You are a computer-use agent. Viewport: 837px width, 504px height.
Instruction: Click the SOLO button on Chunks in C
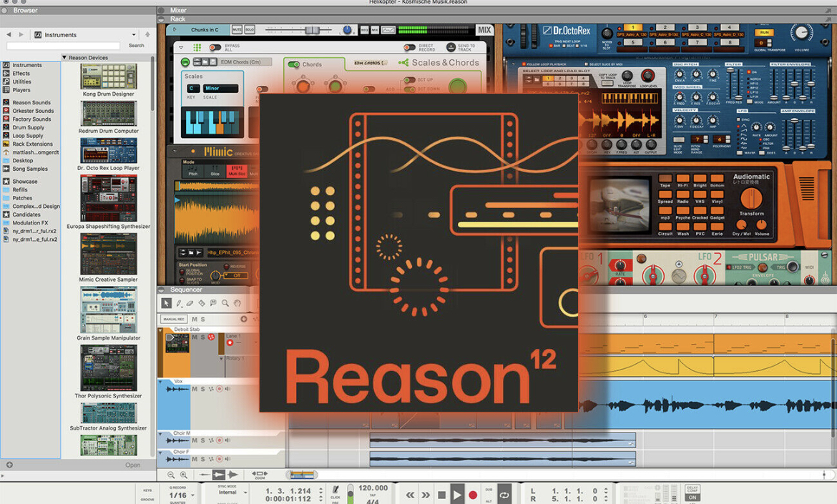pyautogui.click(x=249, y=30)
